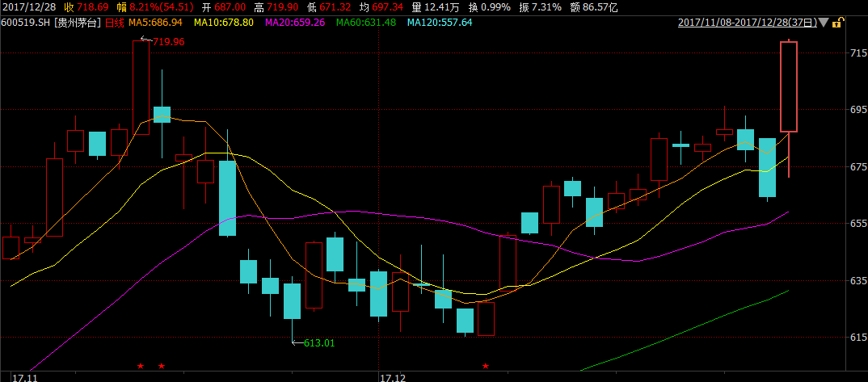Click the 17.12 timeline month marker
868x382 pixels.
coord(392,376)
